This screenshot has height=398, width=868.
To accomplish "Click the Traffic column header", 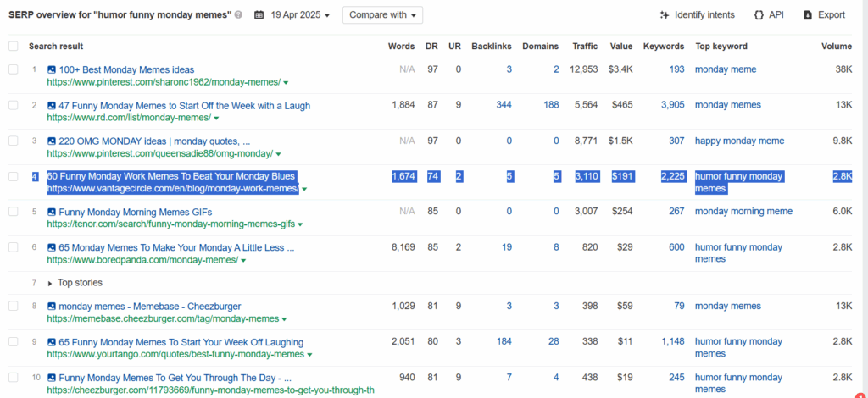I will tap(585, 47).
